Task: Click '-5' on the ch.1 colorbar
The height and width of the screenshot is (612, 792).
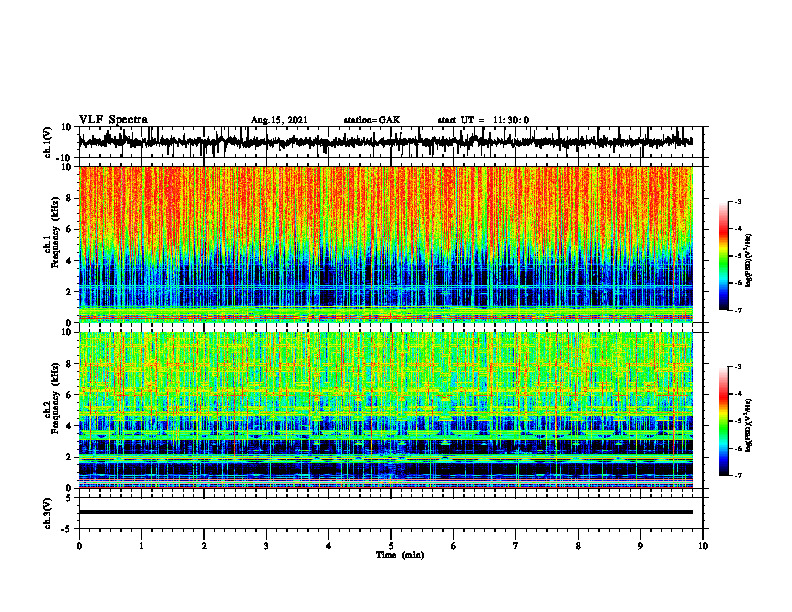Action: 738,256
